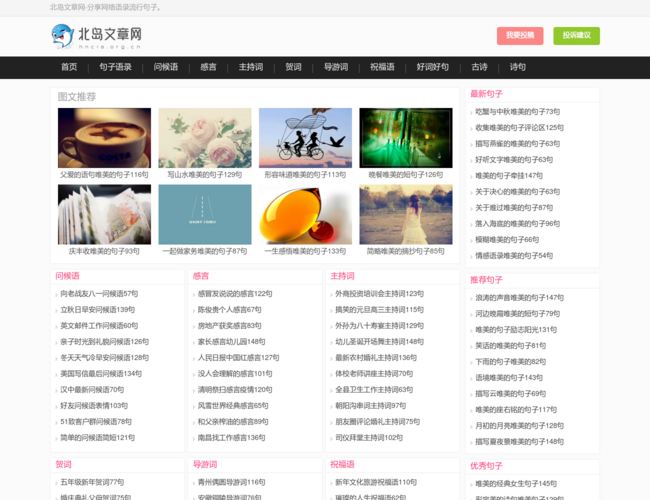Select 好词好句 nav item
The image size is (650, 500).
pyautogui.click(x=433, y=67)
